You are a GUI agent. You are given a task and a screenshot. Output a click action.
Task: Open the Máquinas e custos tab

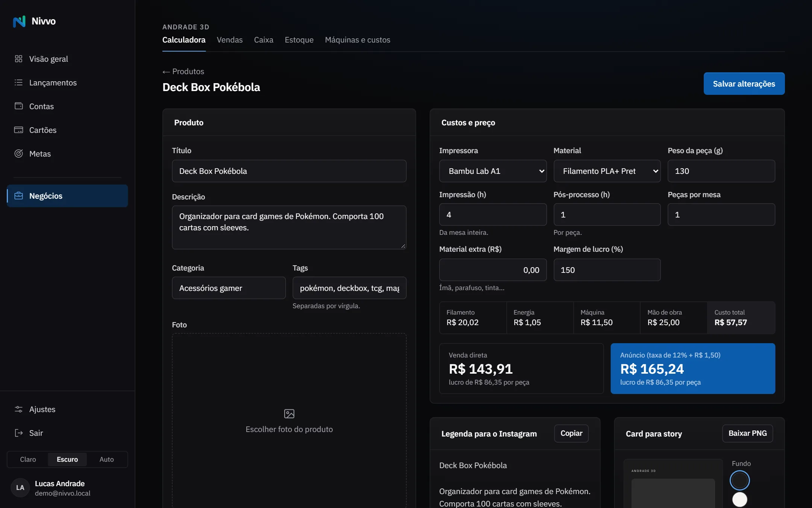click(x=358, y=40)
